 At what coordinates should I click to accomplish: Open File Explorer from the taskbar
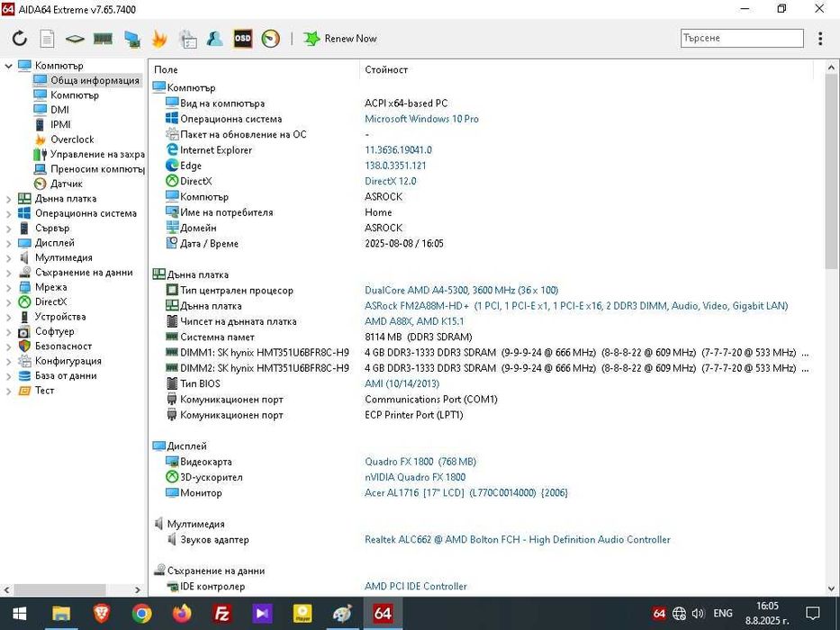click(61, 614)
